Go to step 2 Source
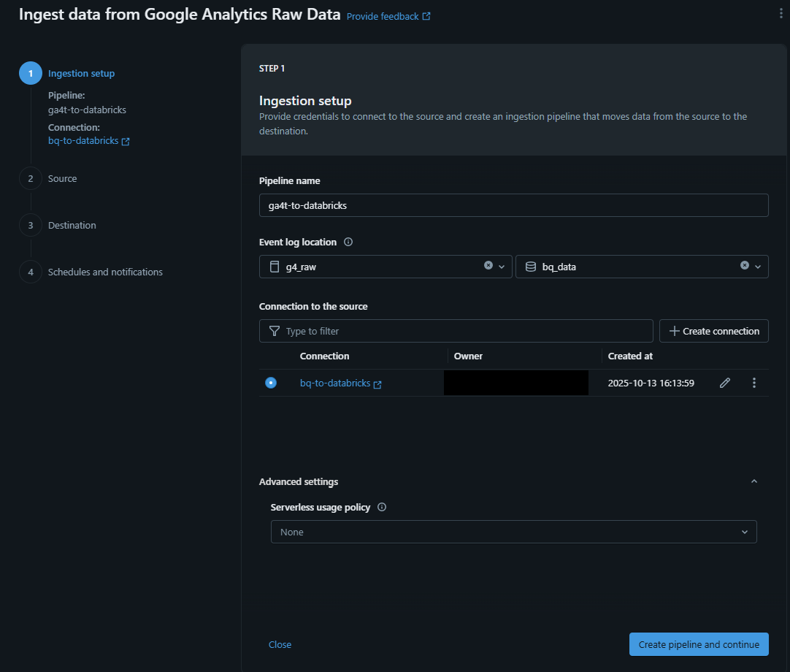 (63, 178)
